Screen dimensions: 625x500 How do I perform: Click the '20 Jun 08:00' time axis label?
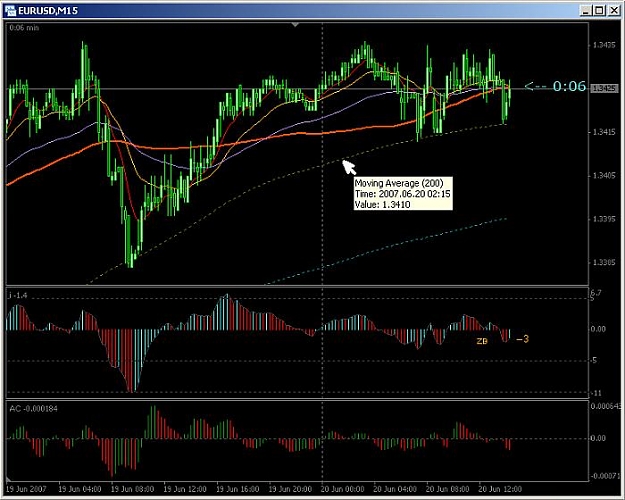[x=448, y=489]
